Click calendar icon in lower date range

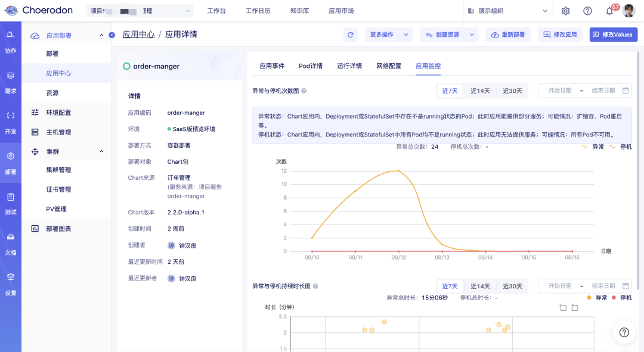(626, 286)
